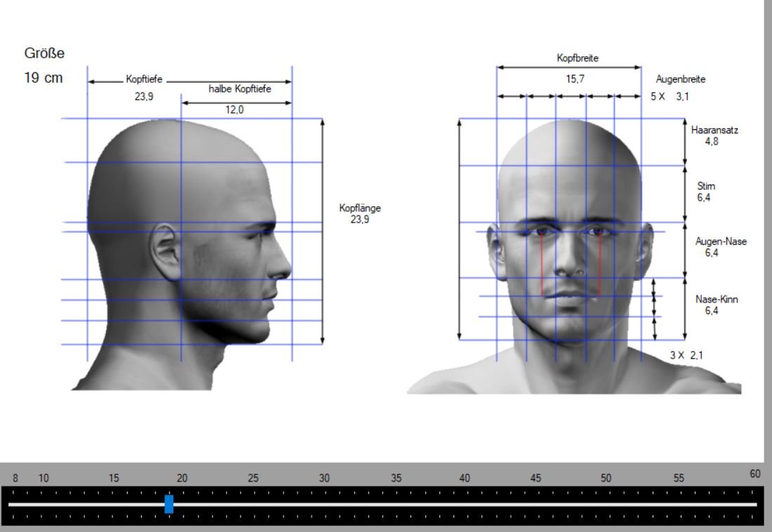Click the Größe label
The image size is (772, 532).
(46, 53)
